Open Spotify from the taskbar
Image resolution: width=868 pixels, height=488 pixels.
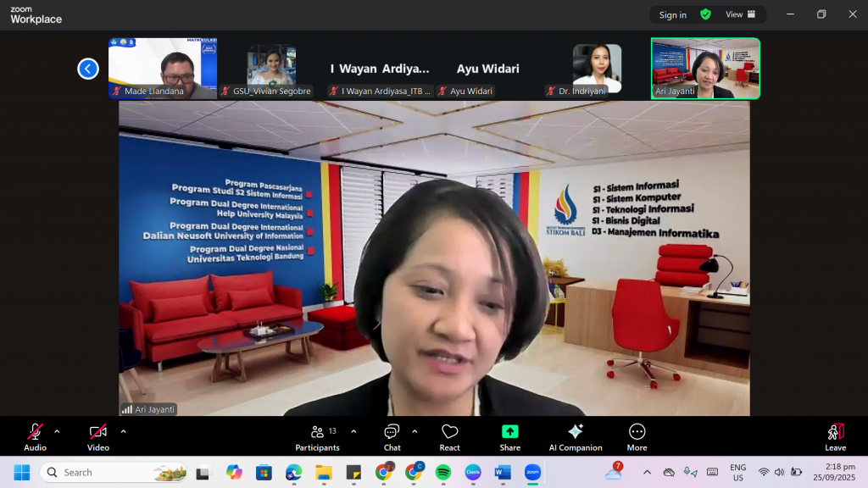click(x=443, y=472)
